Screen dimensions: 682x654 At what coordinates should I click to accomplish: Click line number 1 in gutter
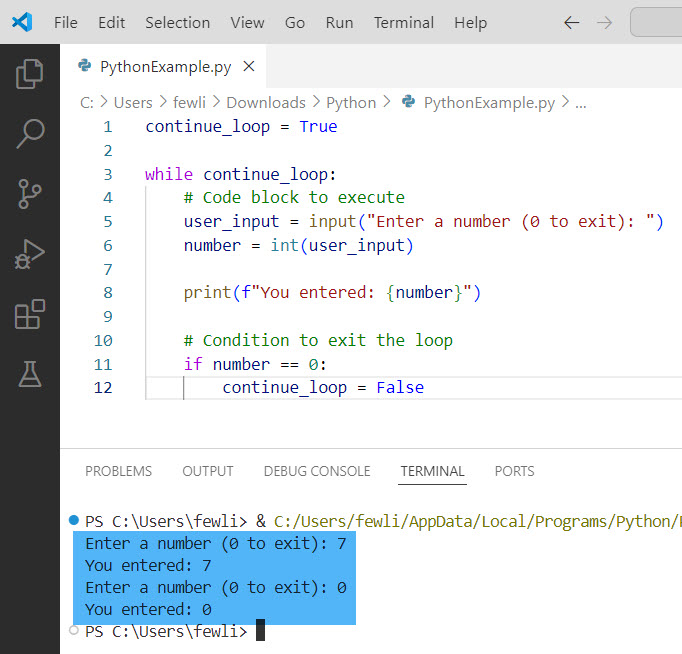[108, 127]
